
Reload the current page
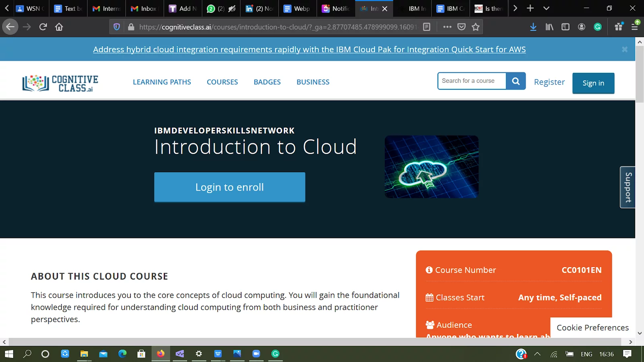click(43, 27)
